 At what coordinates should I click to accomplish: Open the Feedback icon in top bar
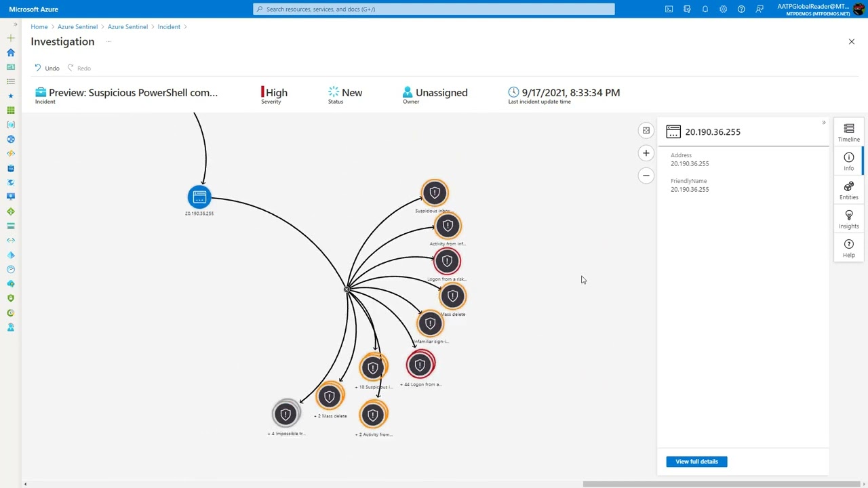[759, 9]
